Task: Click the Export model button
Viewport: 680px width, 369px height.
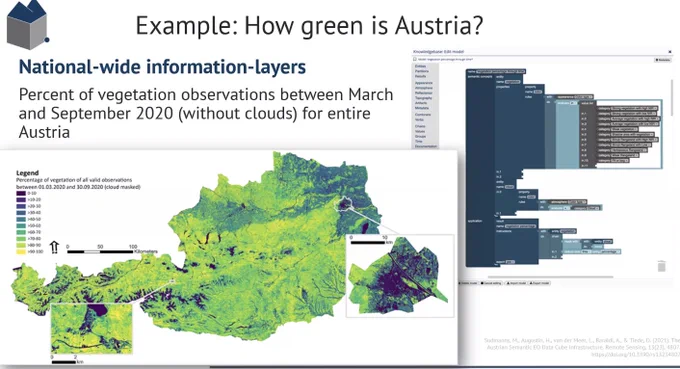Action: pos(539,283)
